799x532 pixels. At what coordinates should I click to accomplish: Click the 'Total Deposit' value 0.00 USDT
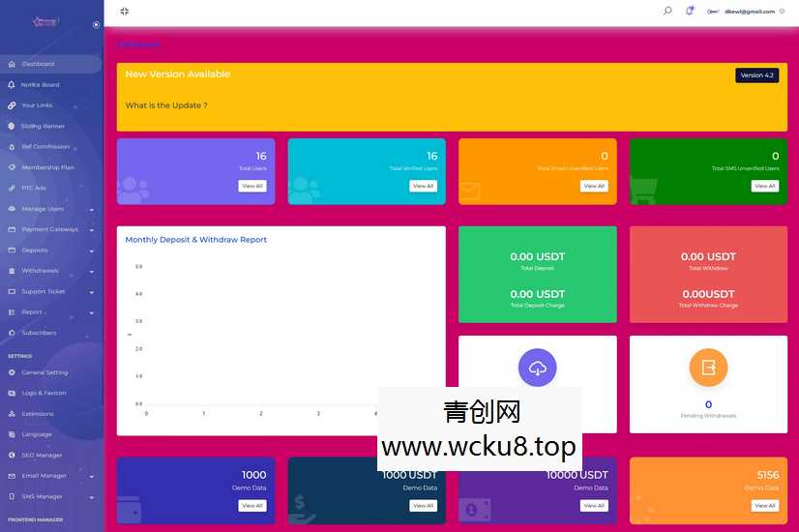pyautogui.click(x=538, y=256)
